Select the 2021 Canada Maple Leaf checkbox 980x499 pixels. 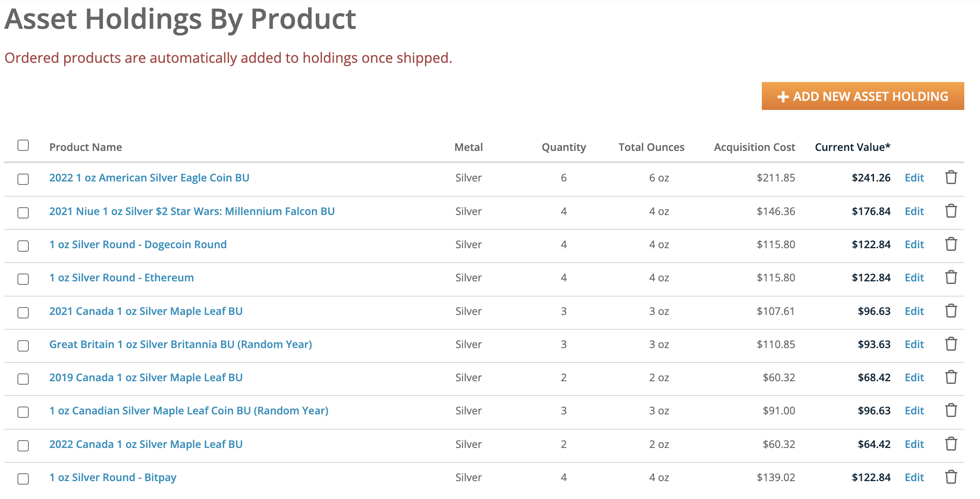[x=23, y=313]
